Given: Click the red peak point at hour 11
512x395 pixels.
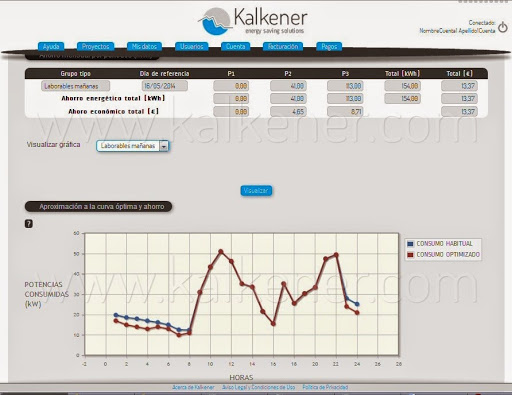Looking at the screenshot, I should 220,252.
